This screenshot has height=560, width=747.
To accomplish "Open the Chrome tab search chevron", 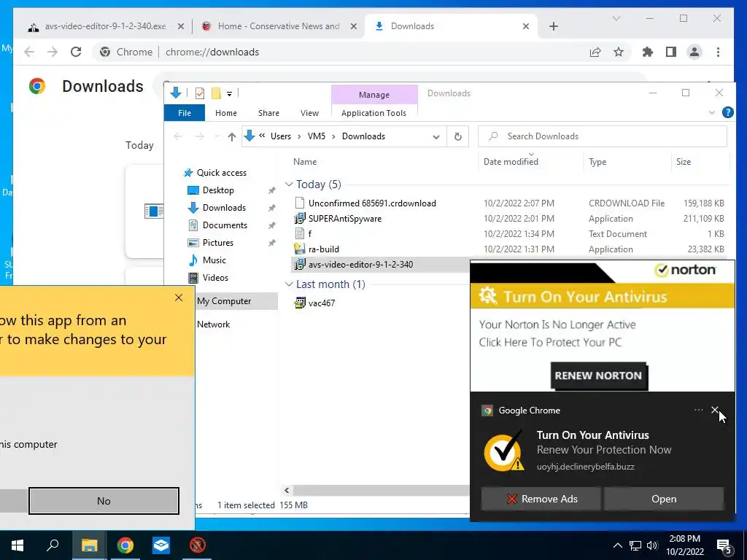I will pos(616,18).
